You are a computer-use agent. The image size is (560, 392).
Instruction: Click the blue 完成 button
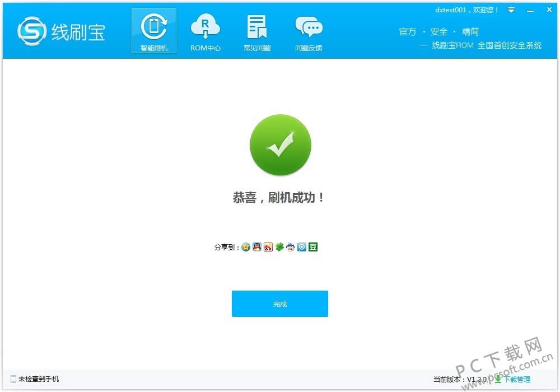(280, 304)
